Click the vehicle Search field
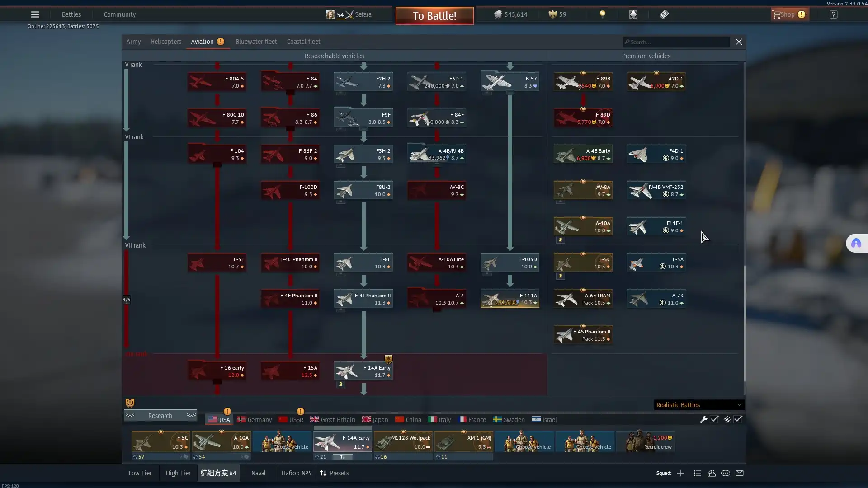The height and width of the screenshot is (488, 868). click(x=676, y=42)
